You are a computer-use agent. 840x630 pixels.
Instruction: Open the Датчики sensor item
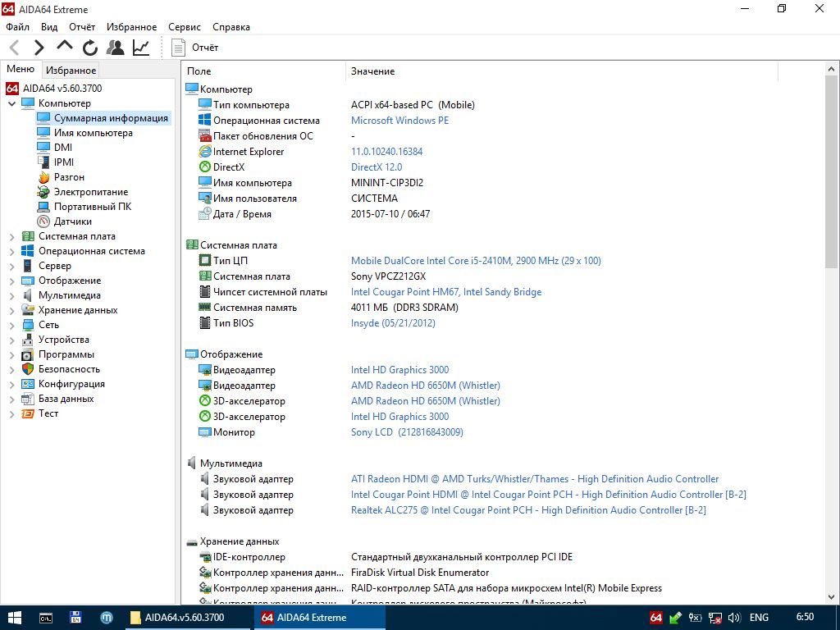(72, 221)
